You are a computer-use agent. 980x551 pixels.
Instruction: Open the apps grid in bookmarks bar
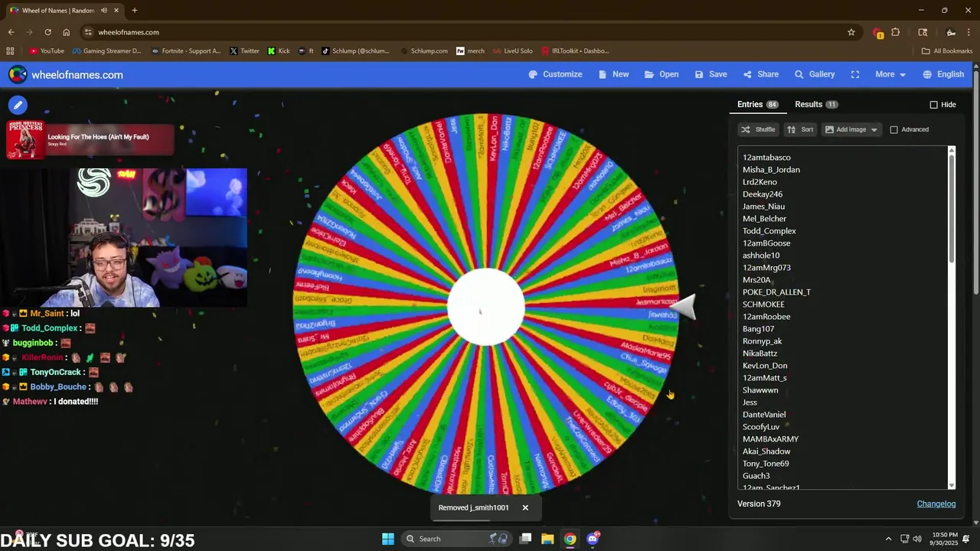[10, 51]
